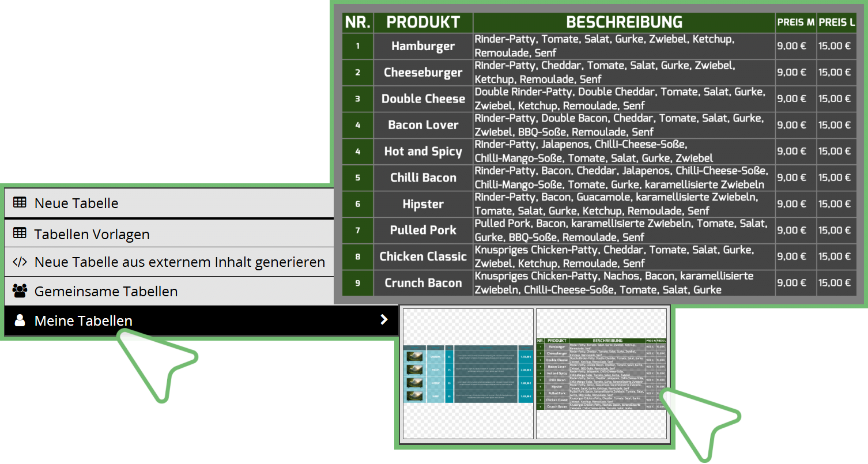Image resolution: width=868 pixels, height=464 pixels.
Task: Click the Hipster product cell
Action: pyautogui.click(x=424, y=204)
